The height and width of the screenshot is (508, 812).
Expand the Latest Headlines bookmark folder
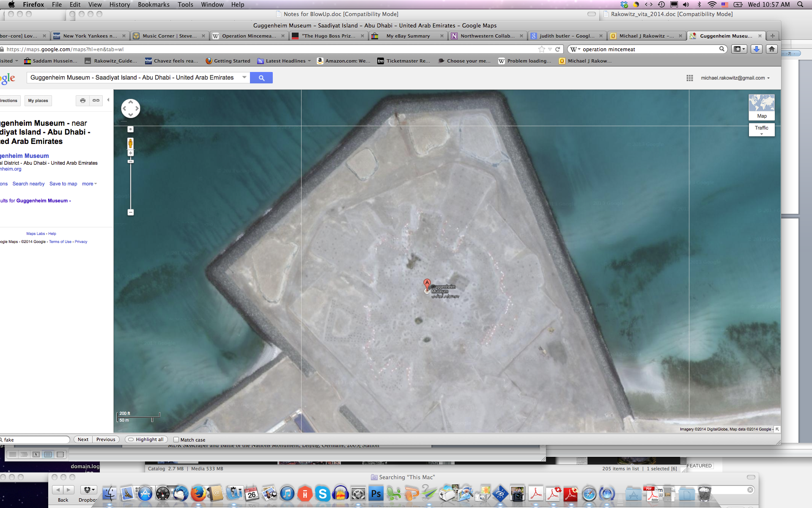284,61
